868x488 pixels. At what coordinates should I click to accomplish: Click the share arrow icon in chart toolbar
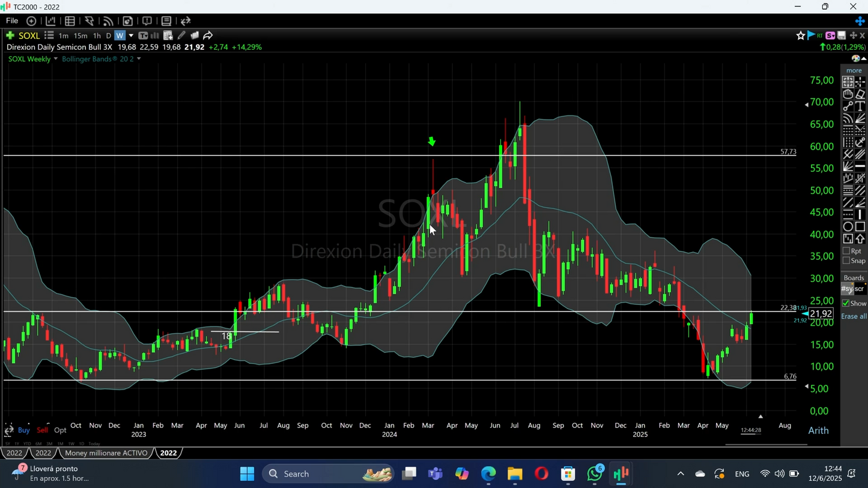click(x=208, y=35)
